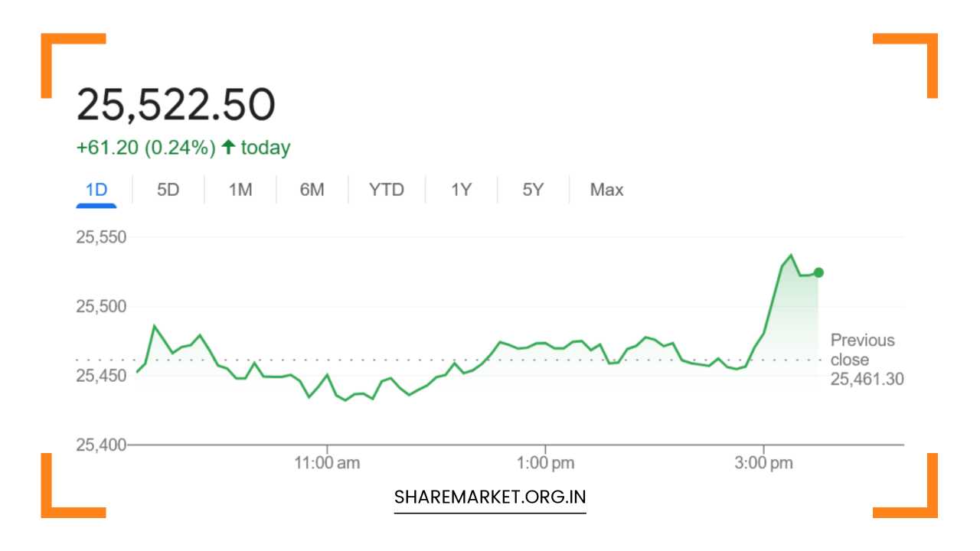View year-to-date performance via YTD tab
The image size is (980, 551).
tap(386, 190)
